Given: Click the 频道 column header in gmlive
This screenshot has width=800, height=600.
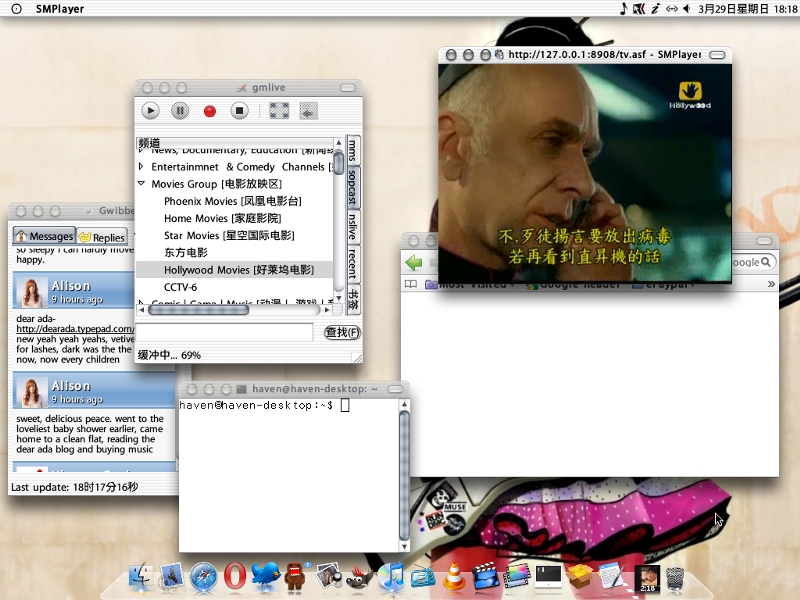Looking at the screenshot, I should [235, 143].
